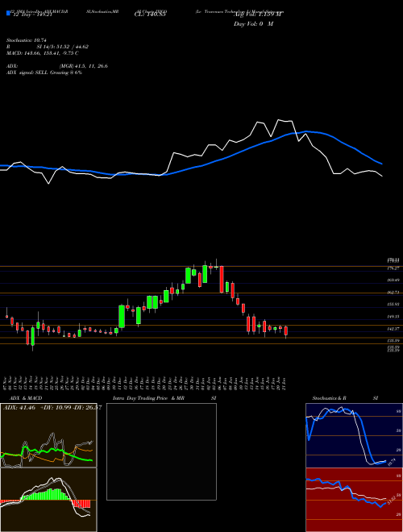
Task: Click the 'ADX: 41.46 +DY: 10.99 -DY: 26.57' readout
Action: [52, 408]
